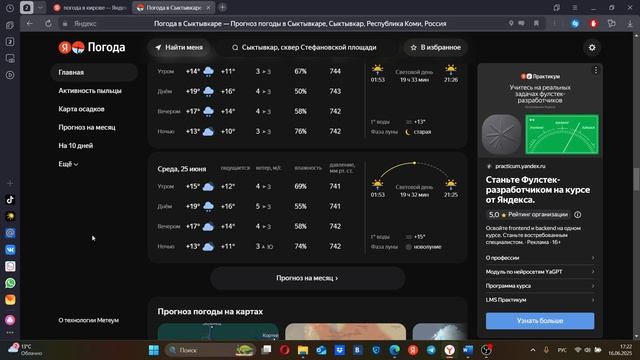Close the Погода в Сыктывкаре tab
640x360 pixels.
pyautogui.click(x=208, y=8)
